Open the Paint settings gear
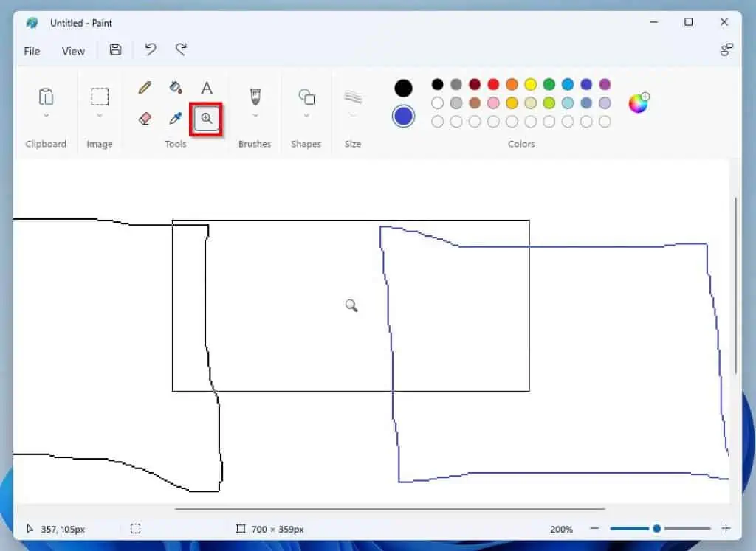756x551 pixels. (727, 49)
